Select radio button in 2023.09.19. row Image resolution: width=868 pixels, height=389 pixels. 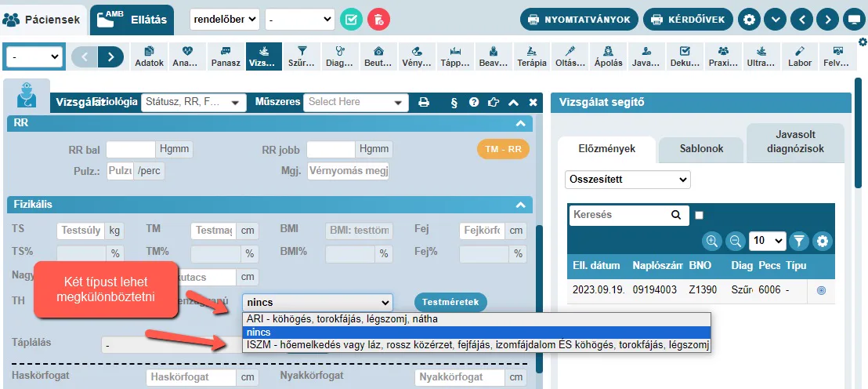(821, 290)
